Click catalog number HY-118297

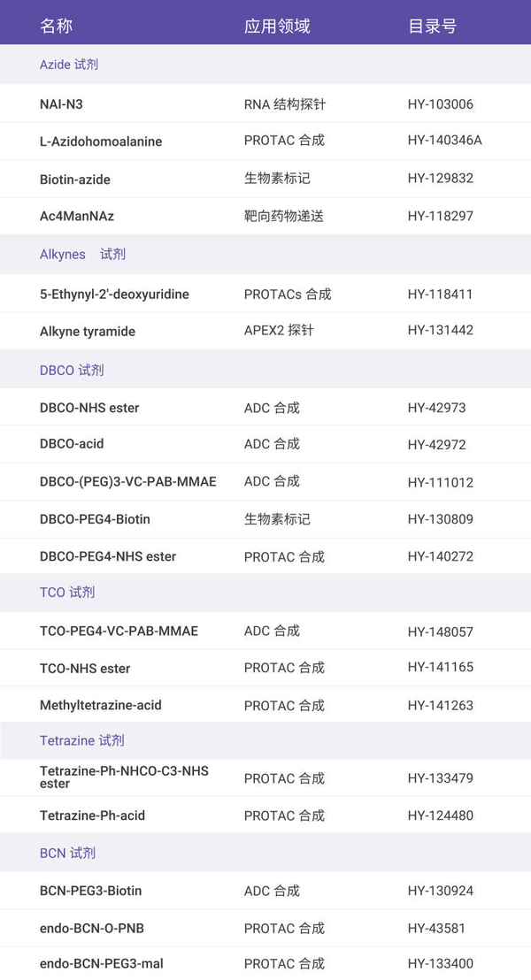click(x=441, y=216)
